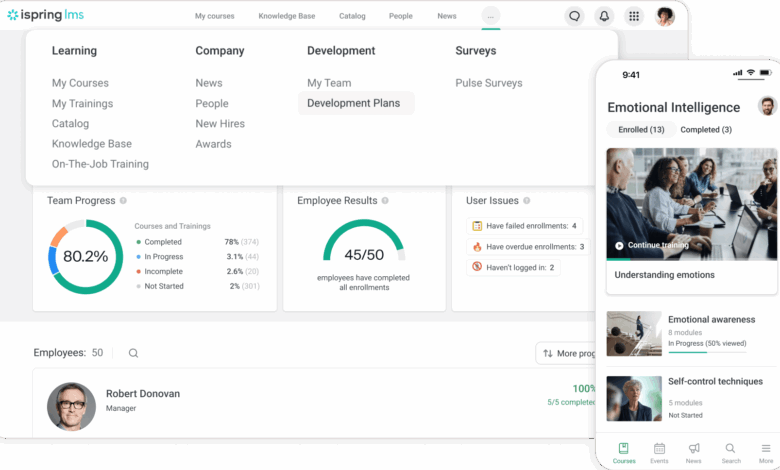Tap the mobile profile avatar
This screenshot has width=780, height=470.
767,106
